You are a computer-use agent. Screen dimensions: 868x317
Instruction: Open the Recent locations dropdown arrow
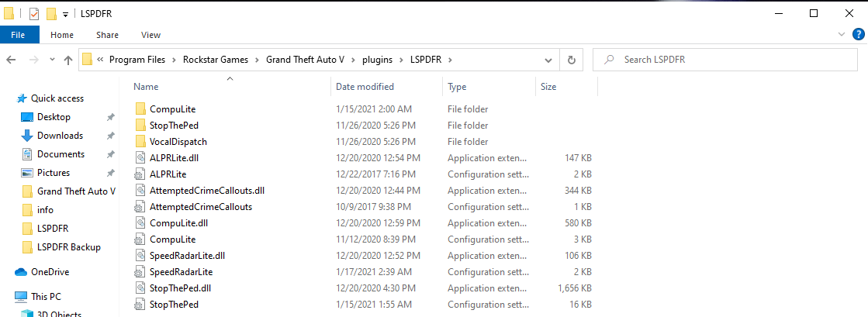(50, 60)
